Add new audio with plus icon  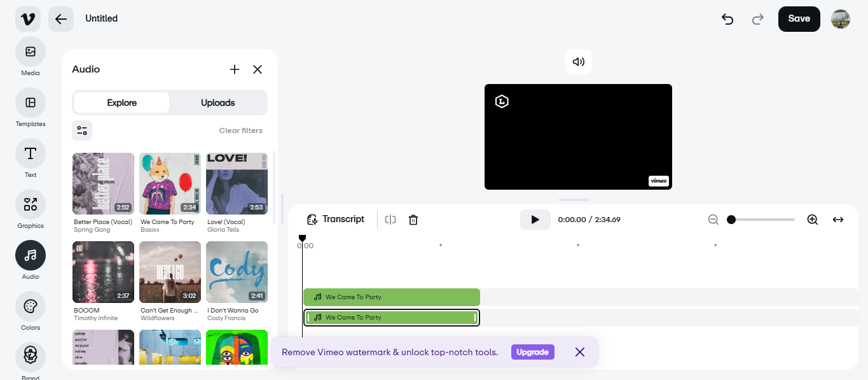[235, 69]
